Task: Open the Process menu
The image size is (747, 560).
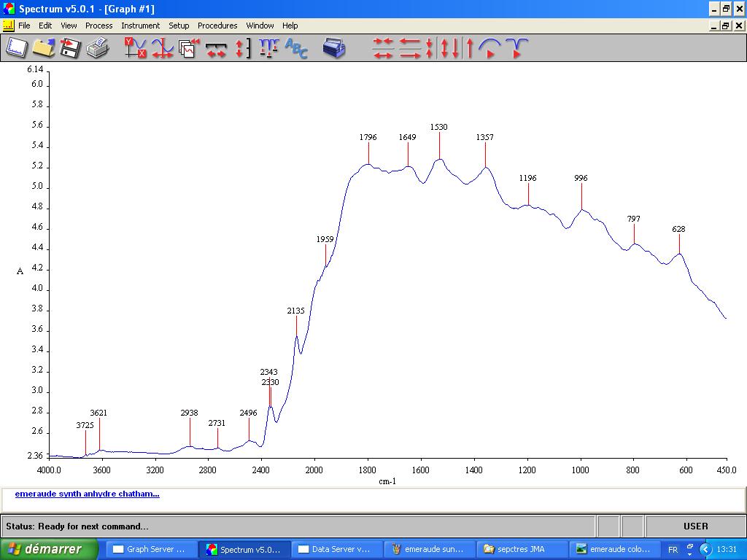Action: (98, 26)
